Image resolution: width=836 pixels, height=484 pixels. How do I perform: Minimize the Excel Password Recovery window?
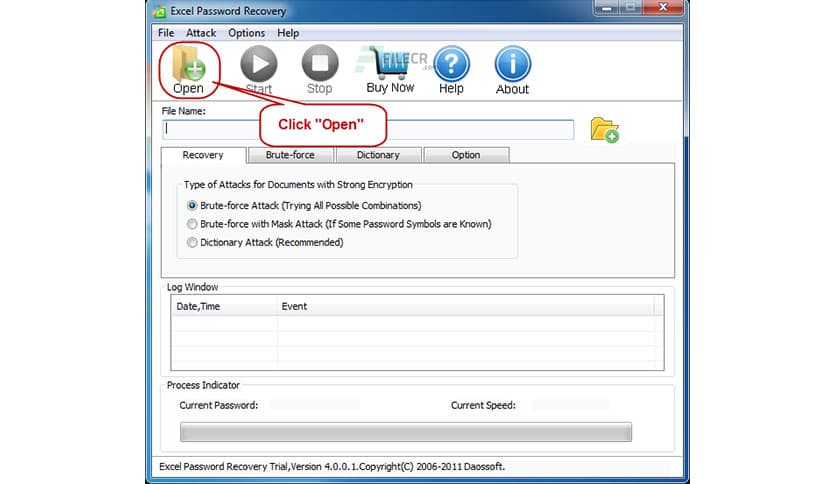[x=607, y=8]
